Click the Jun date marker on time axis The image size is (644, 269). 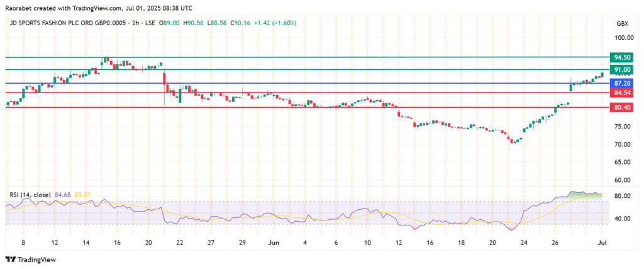pyautogui.click(x=274, y=242)
